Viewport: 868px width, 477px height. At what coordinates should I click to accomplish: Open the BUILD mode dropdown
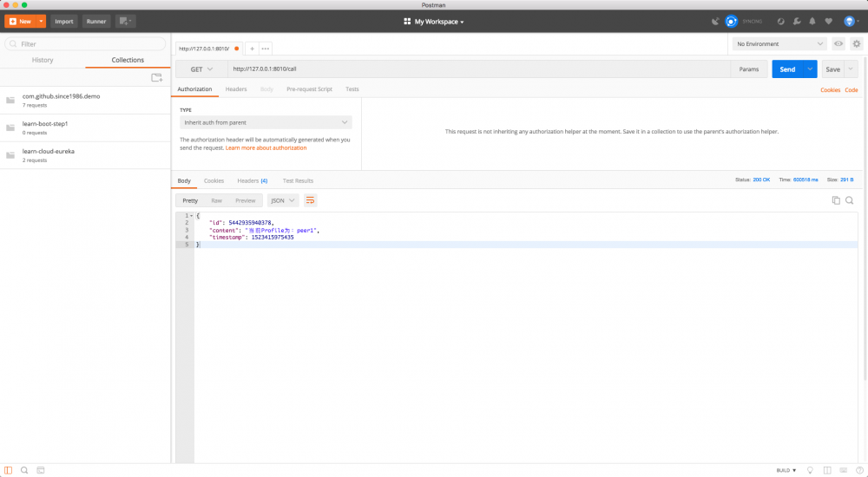point(786,470)
